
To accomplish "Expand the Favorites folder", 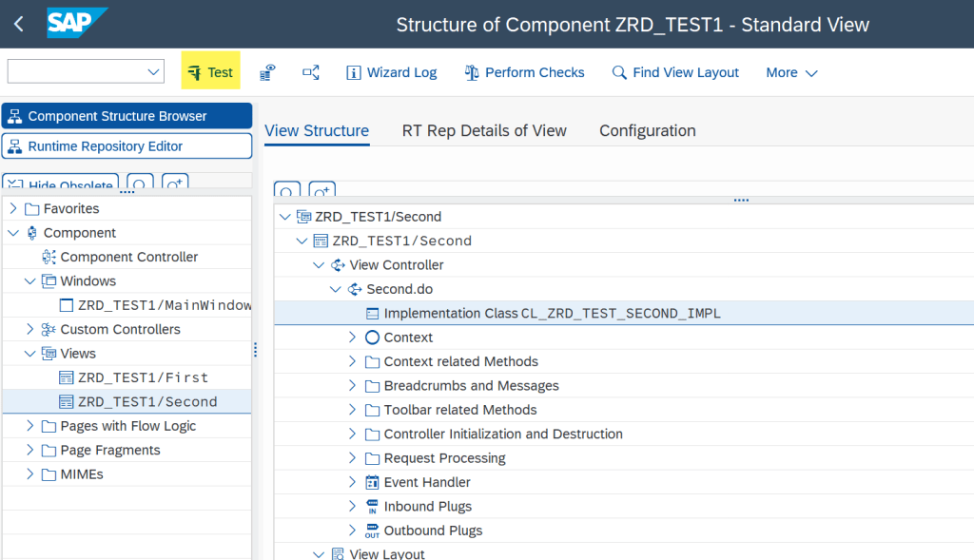I will pos(13,208).
